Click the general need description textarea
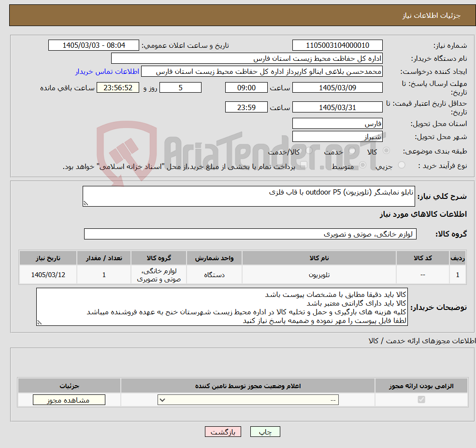The image size is (476, 448). point(248,196)
